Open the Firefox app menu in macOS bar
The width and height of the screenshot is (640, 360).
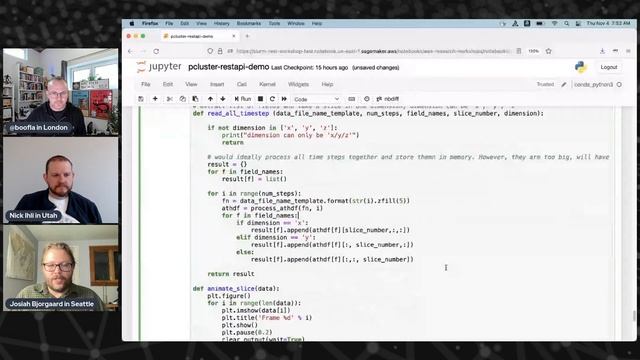click(x=150, y=23)
